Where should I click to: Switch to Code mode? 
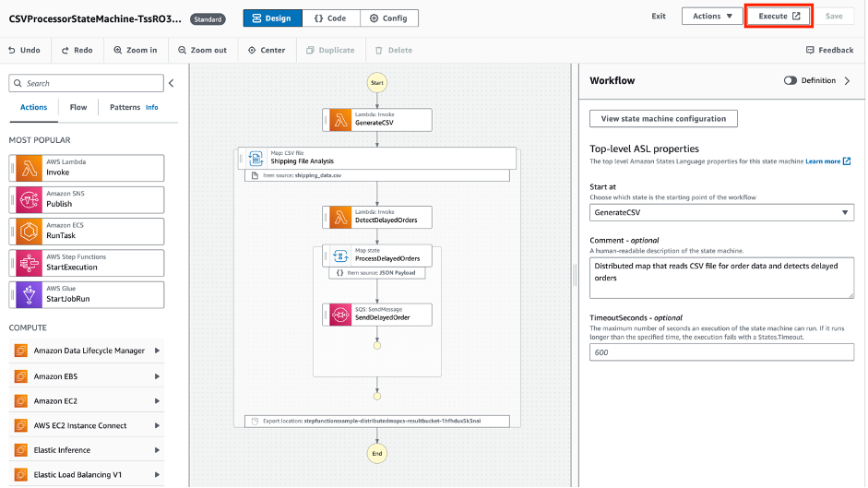pyautogui.click(x=330, y=18)
